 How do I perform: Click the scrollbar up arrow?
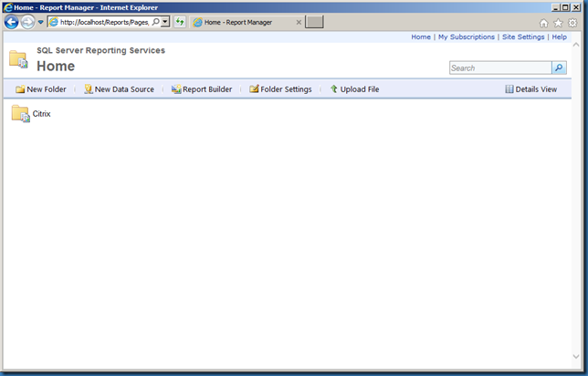(576, 45)
